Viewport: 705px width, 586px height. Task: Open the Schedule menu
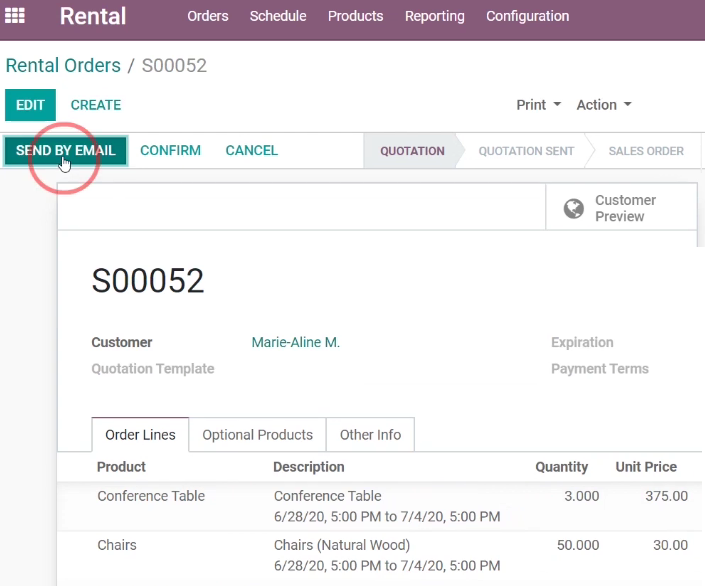278,16
